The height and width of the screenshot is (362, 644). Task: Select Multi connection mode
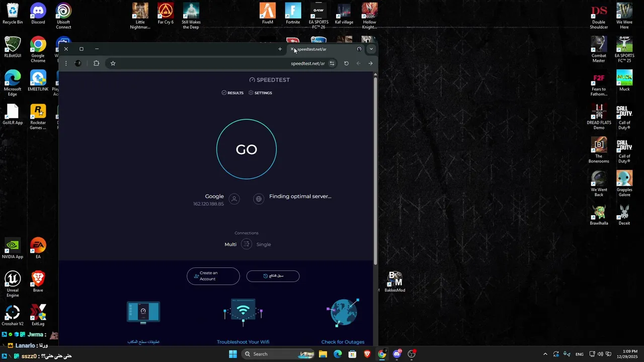coord(230,244)
